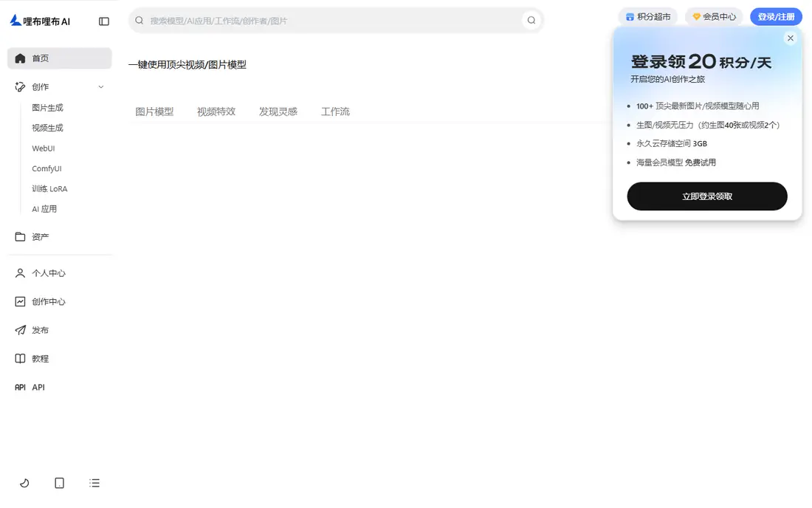Click the 生图/视频无压力 bullet
This screenshot has height=508, width=812.
pyautogui.click(x=708, y=125)
